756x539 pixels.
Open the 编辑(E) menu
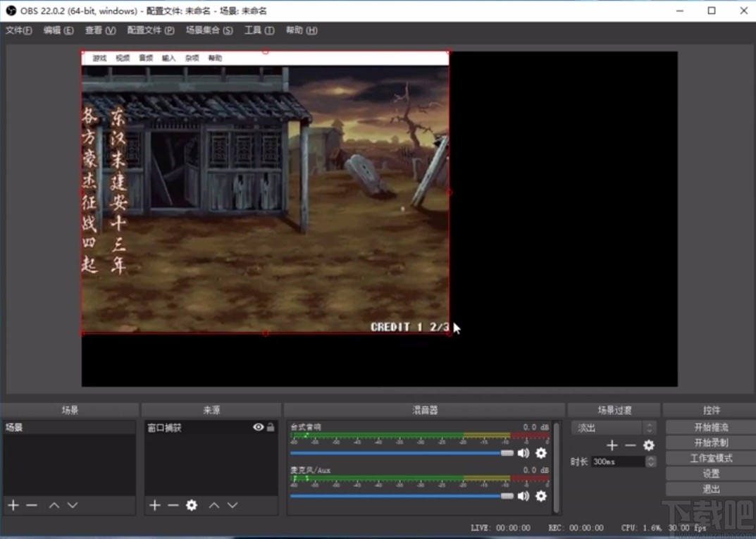[58, 30]
